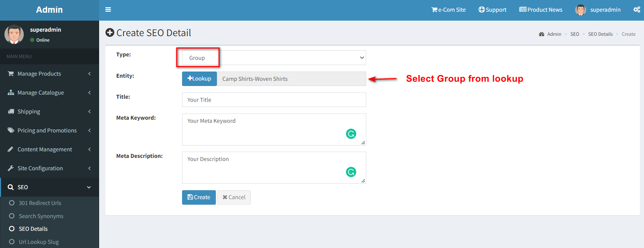Open the Shipping menu
The image size is (644, 248).
click(x=50, y=111)
